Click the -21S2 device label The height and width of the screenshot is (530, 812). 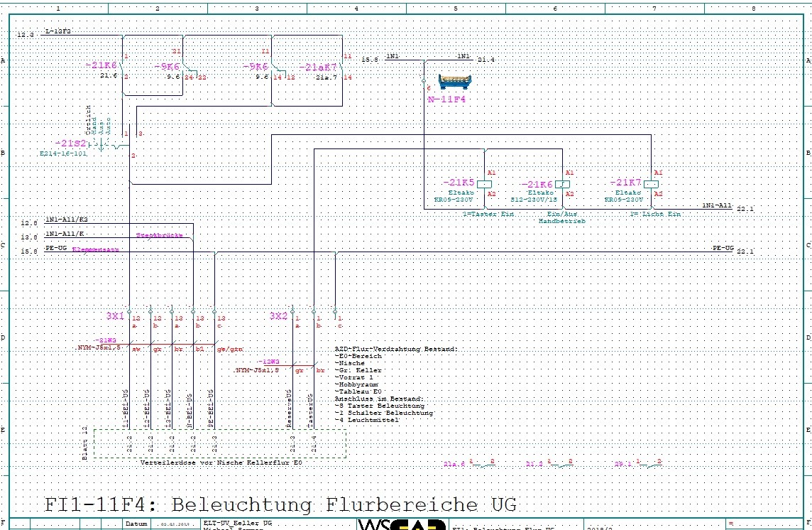click(71, 143)
